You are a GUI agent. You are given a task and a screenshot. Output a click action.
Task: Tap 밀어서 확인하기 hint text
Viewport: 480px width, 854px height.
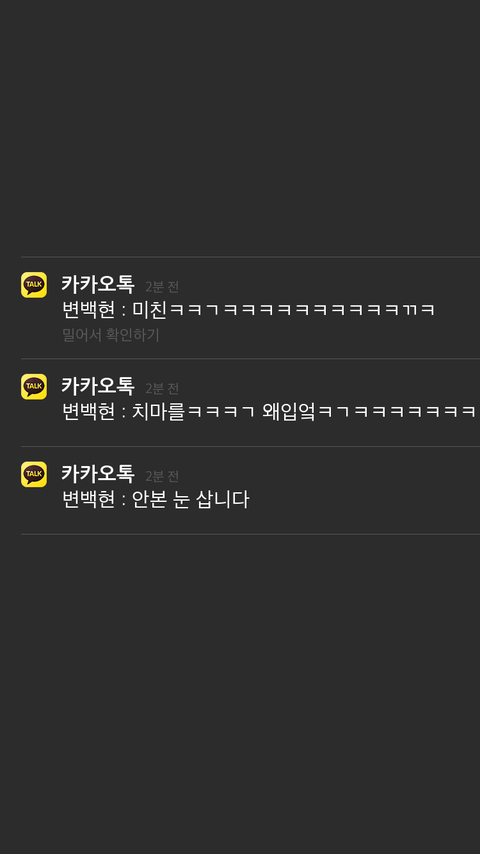111,335
